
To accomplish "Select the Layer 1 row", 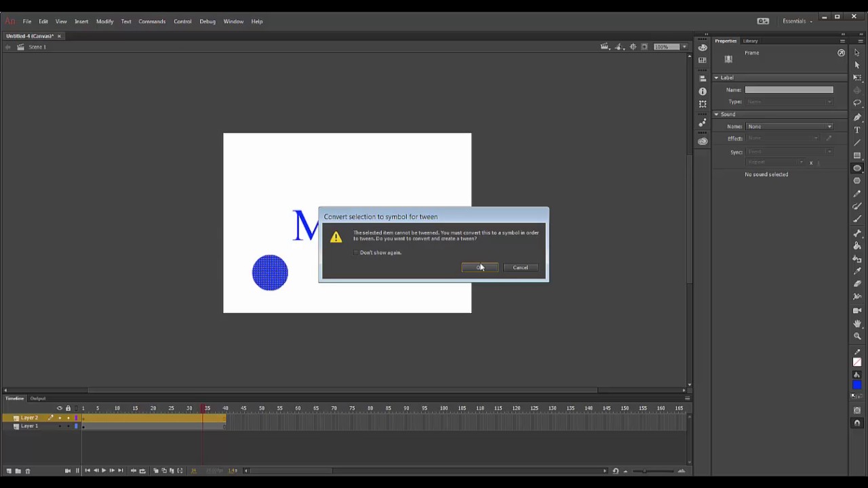I will [42, 426].
